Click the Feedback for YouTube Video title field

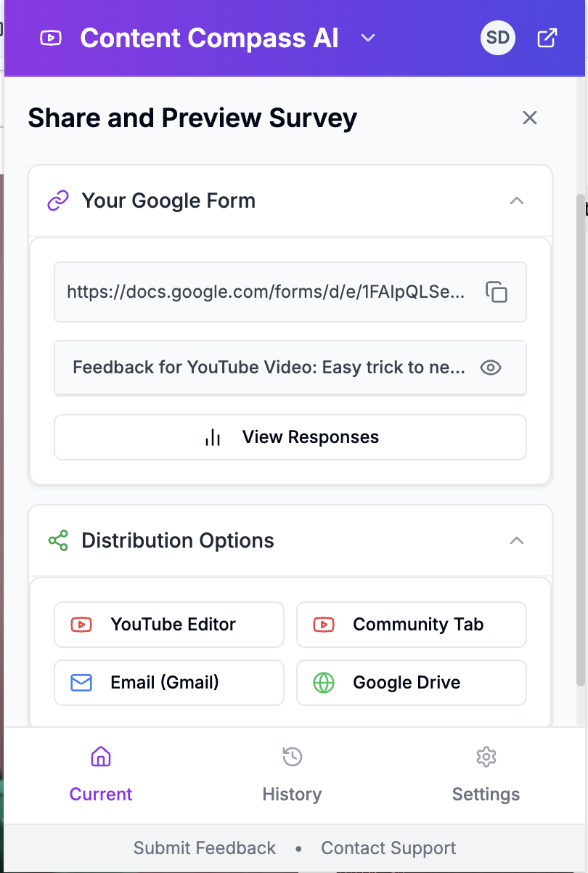(x=290, y=368)
